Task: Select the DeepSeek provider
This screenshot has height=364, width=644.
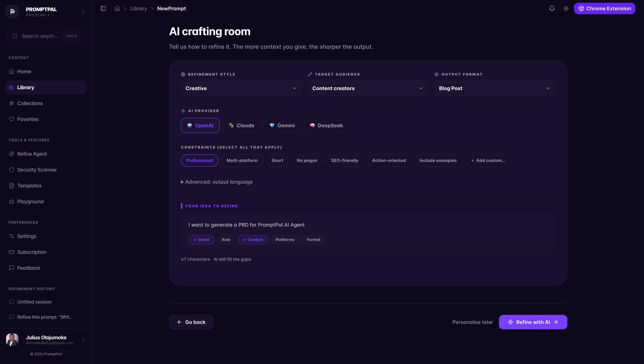Action: (x=326, y=125)
